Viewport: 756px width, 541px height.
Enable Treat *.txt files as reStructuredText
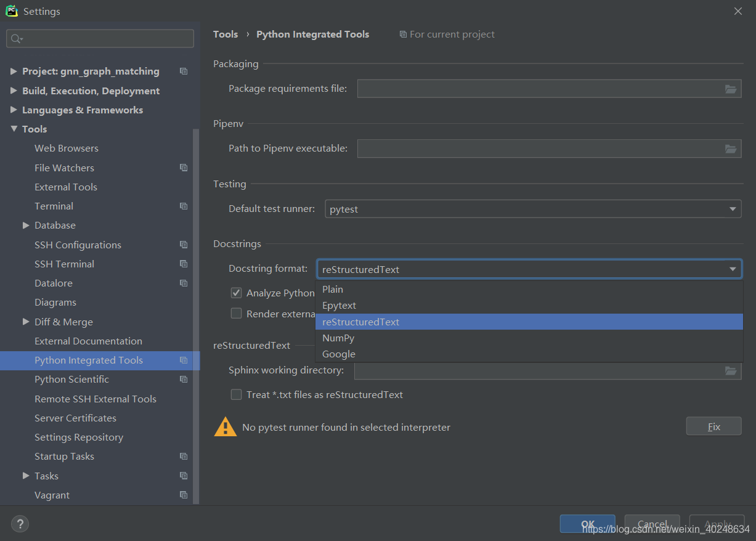[x=236, y=394]
